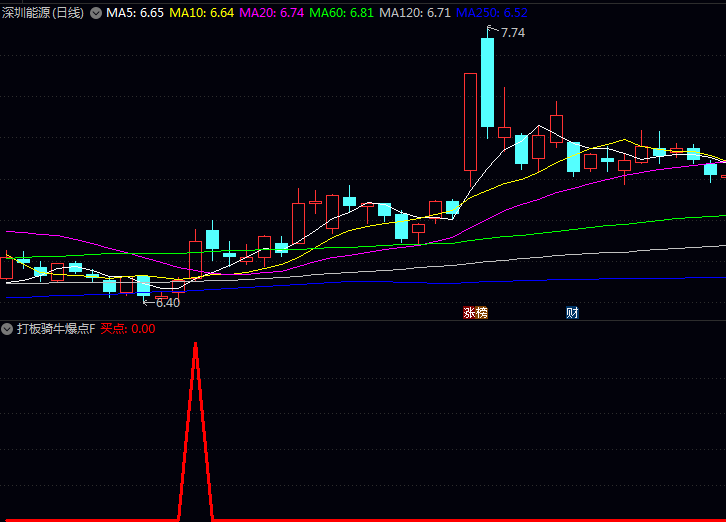Click the green MA60: 6.81 label
The height and width of the screenshot is (522, 726).
pyautogui.click(x=342, y=13)
